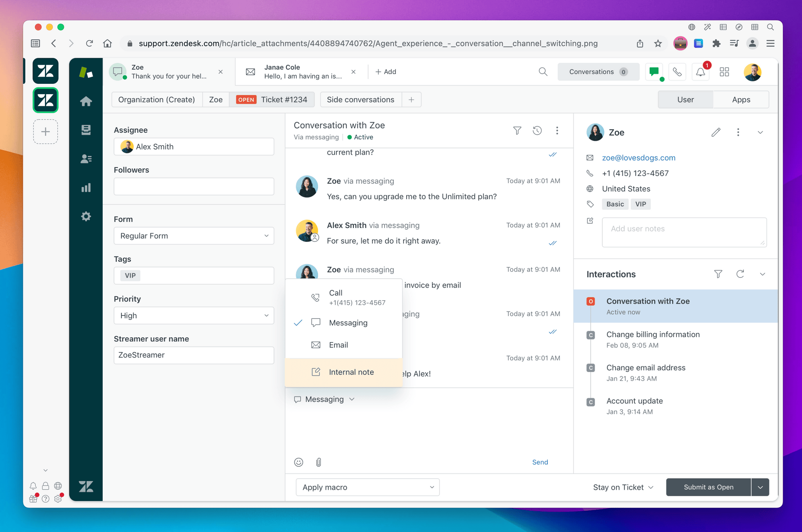
Task: Open the Admin settings gear icon
Action: pos(85,216)
